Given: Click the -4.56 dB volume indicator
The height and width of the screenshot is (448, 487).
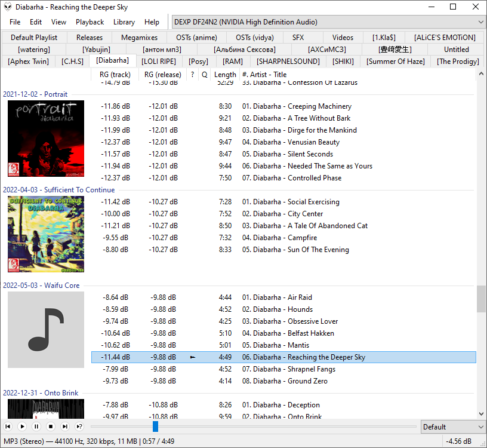Looking at the screenshot, I should point(458,441).
